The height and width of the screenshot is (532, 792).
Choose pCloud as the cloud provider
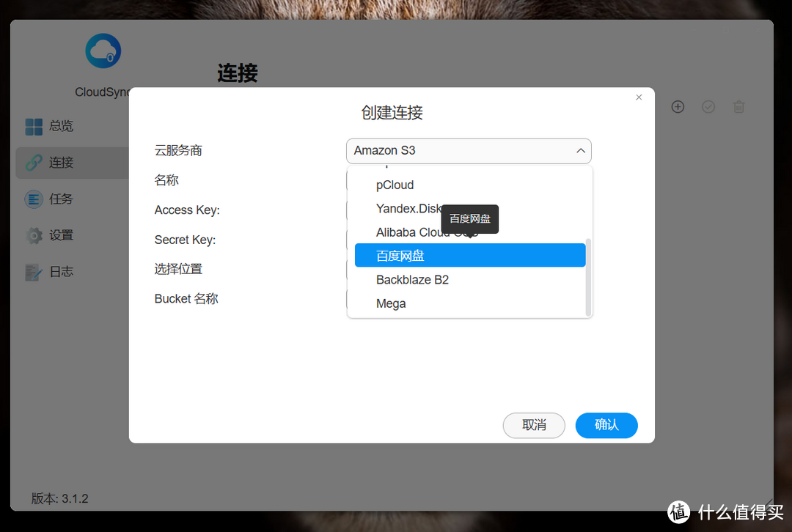coord(395,185)
